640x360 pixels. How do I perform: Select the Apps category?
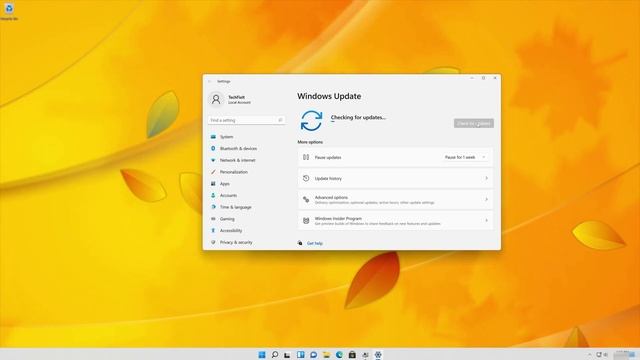click(224, 184)
